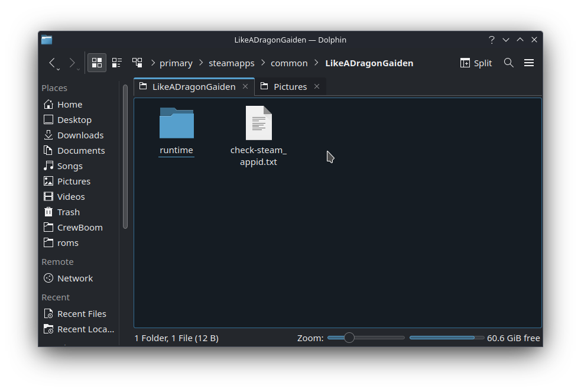Click the runtime folder name label
This screenshot has width=581, height=392.
176,150
